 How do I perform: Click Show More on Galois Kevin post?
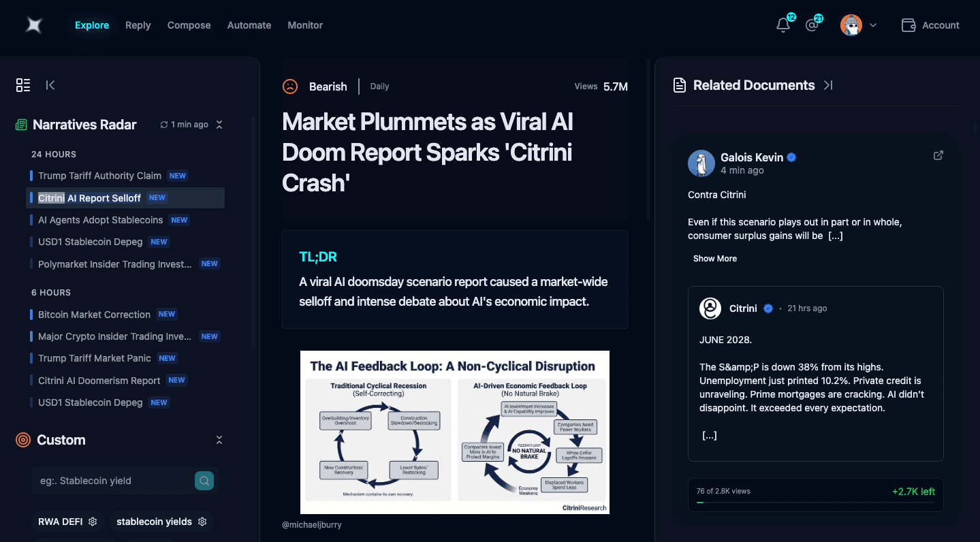pos(714,259)
